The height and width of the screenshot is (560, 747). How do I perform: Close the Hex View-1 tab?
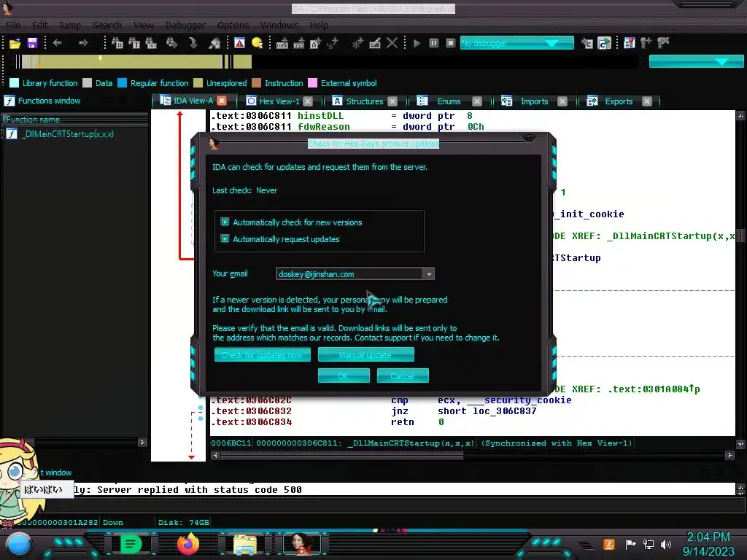[308, 101]
